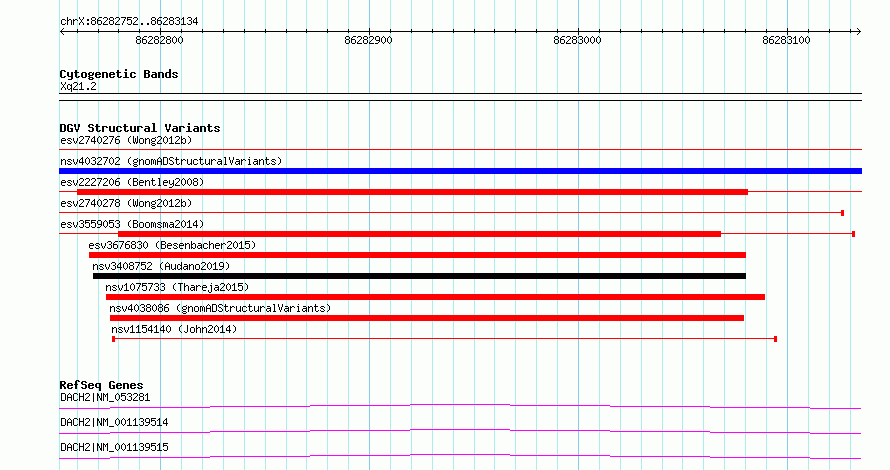Click the red nsv1075733 variant bar

(x=435, y=297)
